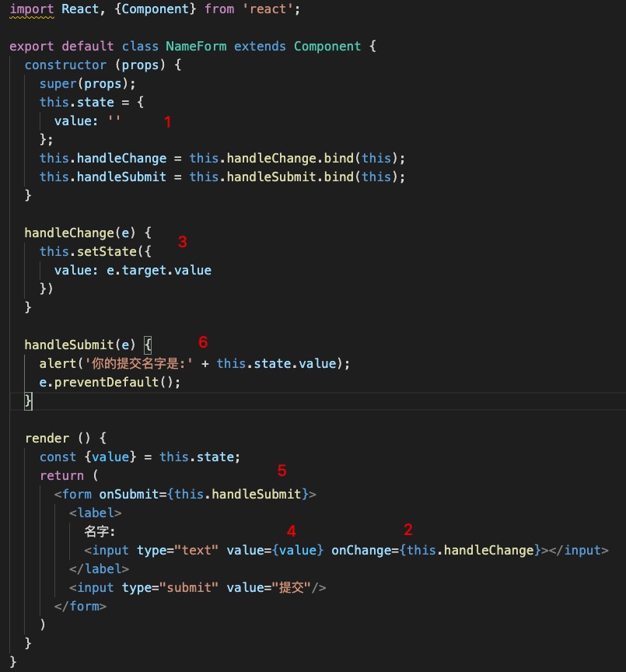Click the 'render' method name
This screenshot has height=672, width=626.
click(x=47, y=439)
